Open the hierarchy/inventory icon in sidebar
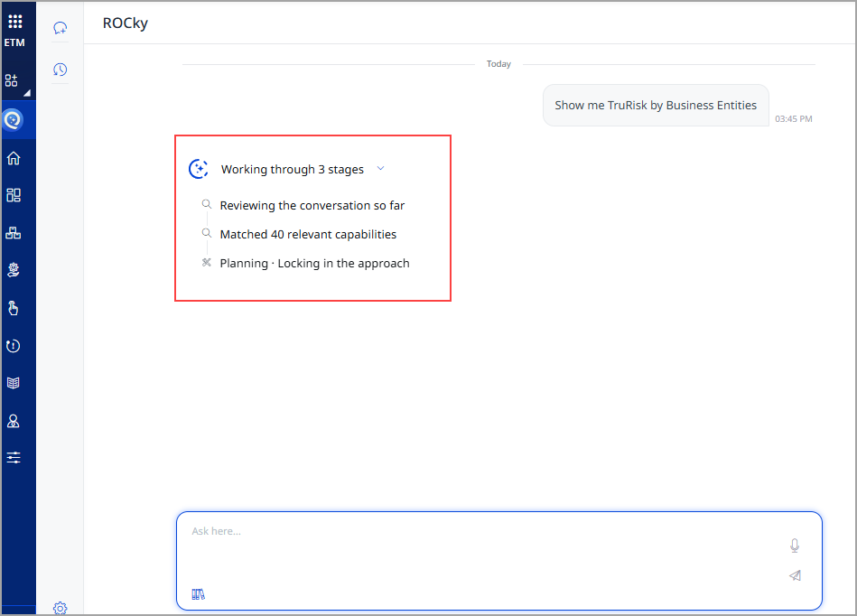 point(14,233)
